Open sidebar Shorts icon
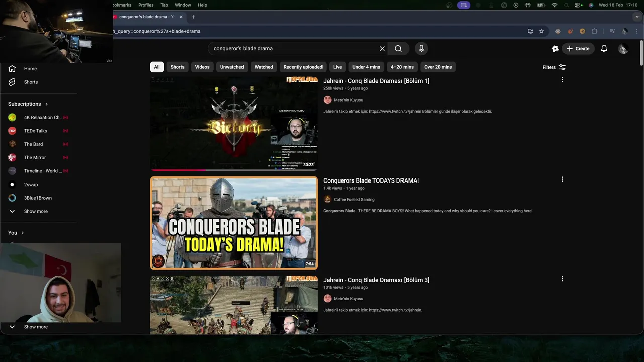Image resolution: width=644 pixels, height=362 pixels. pyautogui.click(x=12, y=82)
